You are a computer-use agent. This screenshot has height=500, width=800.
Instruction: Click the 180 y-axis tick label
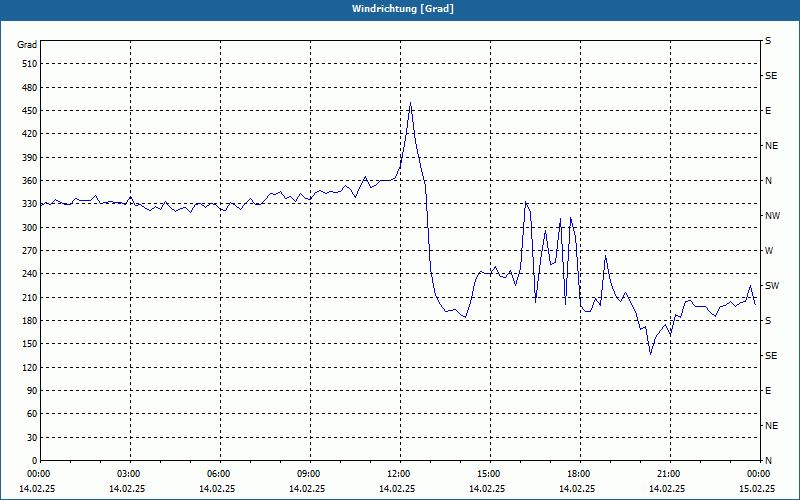point(30,321)
